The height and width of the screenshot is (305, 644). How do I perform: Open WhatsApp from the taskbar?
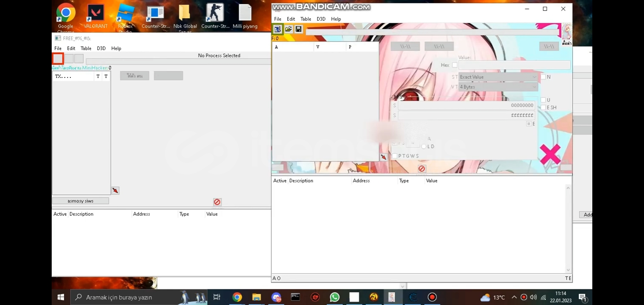click(x=335, y=297)
